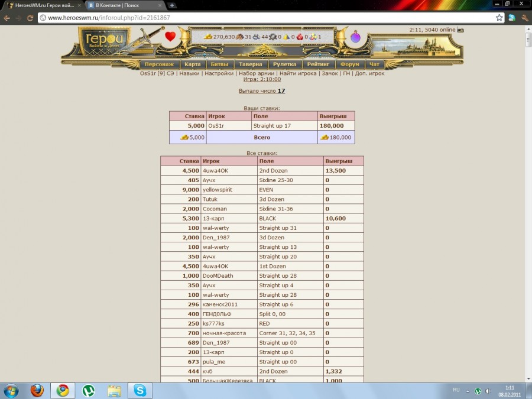Bookmark this page with the star icon

(499, 18)
